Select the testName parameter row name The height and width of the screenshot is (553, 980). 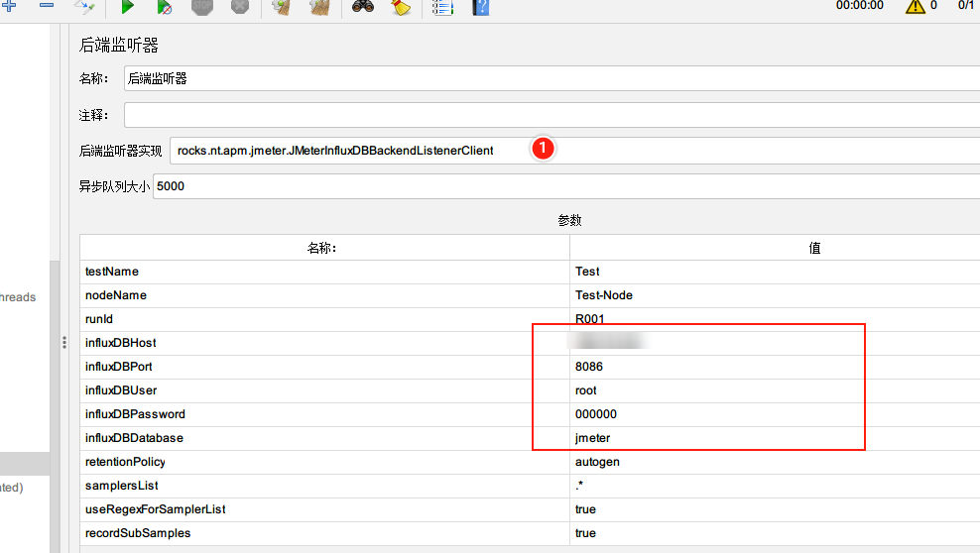[x=324, y=272]
